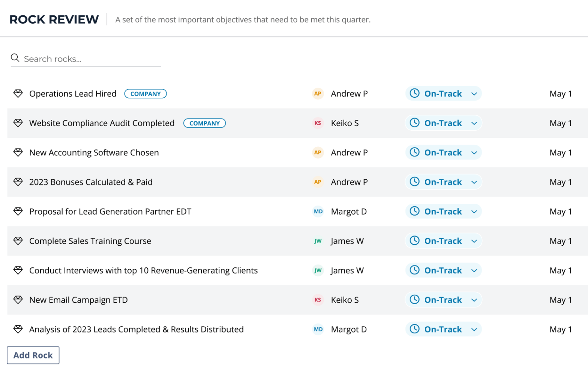588x376 pixels.
Task: Open status dropdown for Operations Lead Hired
Action: pyautogui.click(x=474, y=94)
